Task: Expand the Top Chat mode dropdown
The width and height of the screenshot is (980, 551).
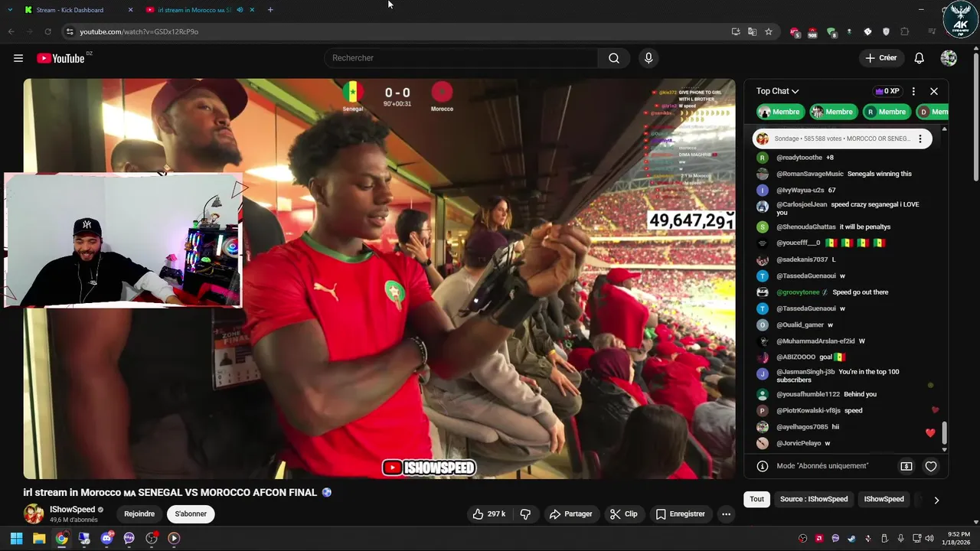Action: 777,91
